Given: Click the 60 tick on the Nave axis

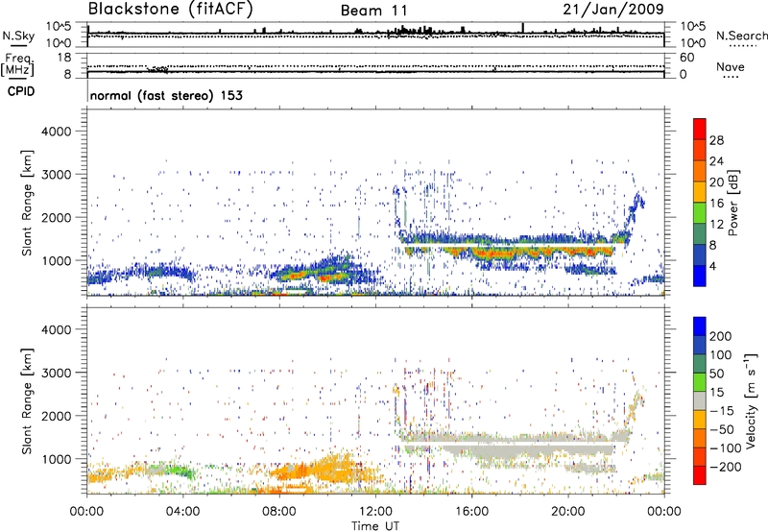Looking at the screenshot, I should point(687,58).
